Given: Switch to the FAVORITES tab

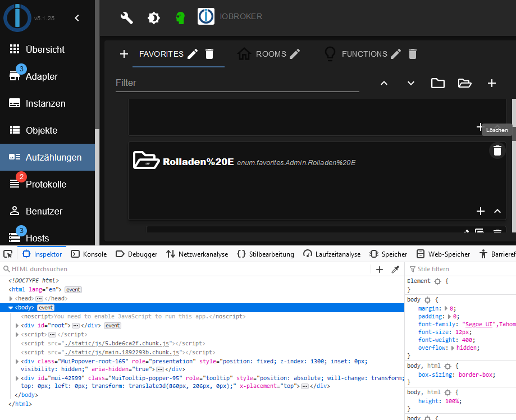Looking at the screenshot, I should (161, 54).
